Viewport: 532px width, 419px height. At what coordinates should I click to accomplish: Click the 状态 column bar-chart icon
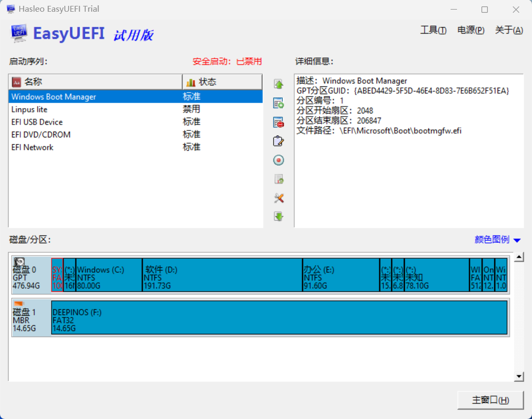pos(191,82)
